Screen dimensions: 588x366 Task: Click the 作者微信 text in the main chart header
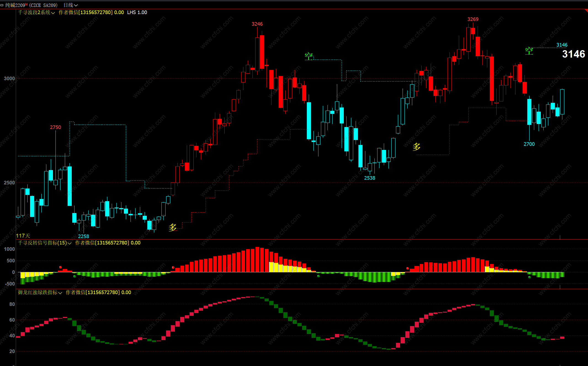point(68,12)
